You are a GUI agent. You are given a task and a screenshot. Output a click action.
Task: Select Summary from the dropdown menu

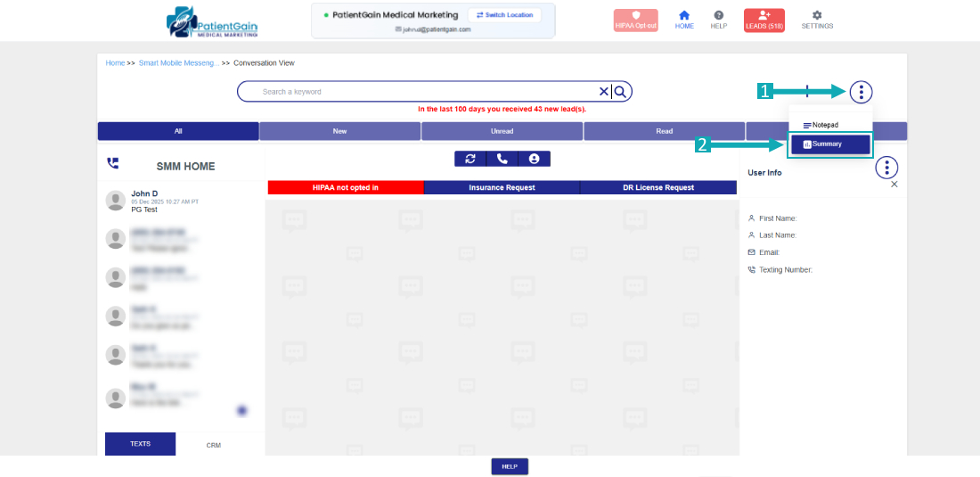pyautogui.click(x=830, y=144)
